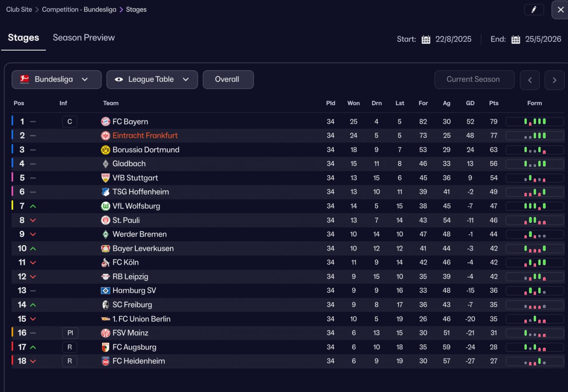Click the Hamburg SV club badge

pos(106,291)
